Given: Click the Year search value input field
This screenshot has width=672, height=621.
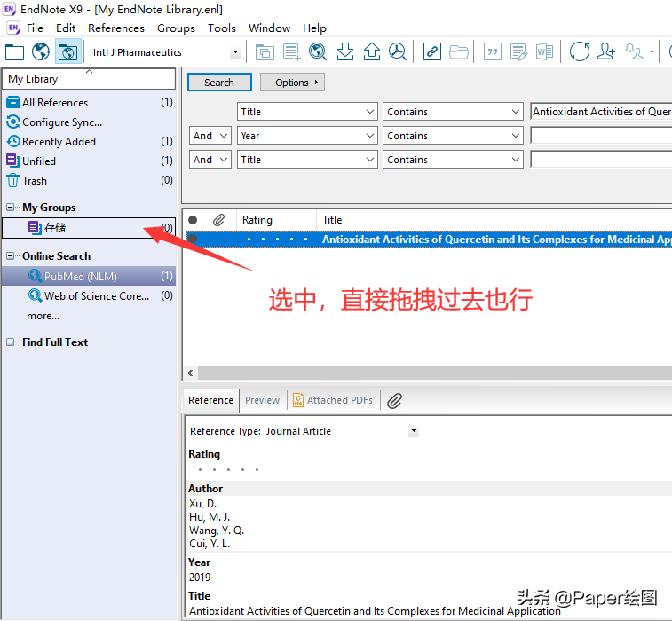Looking at the screenshot, I should 601,136.
